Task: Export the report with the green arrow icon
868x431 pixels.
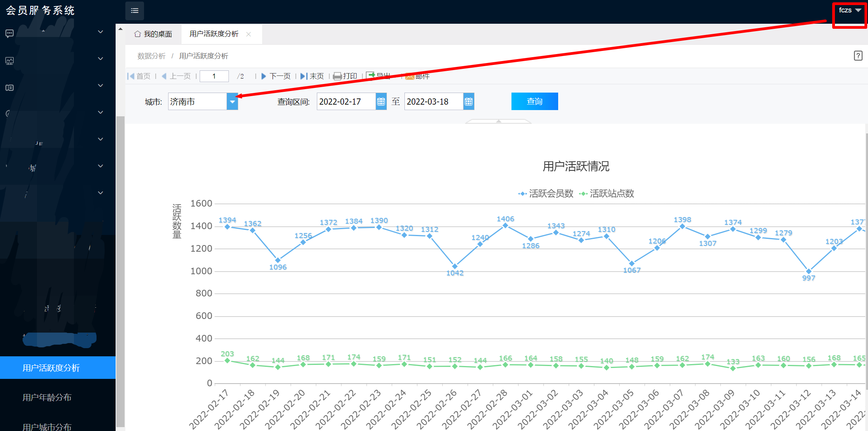Action: [x=370, y=75]
